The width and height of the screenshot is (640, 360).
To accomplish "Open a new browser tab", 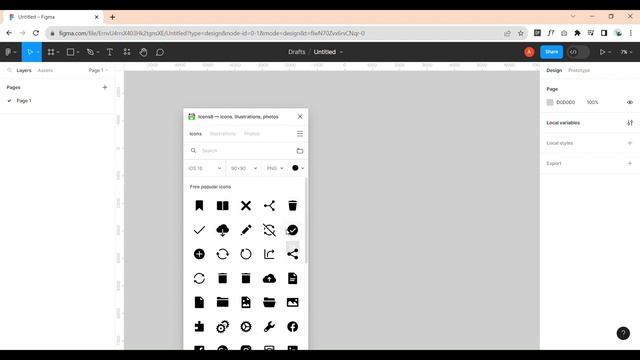I will (112, 17).
